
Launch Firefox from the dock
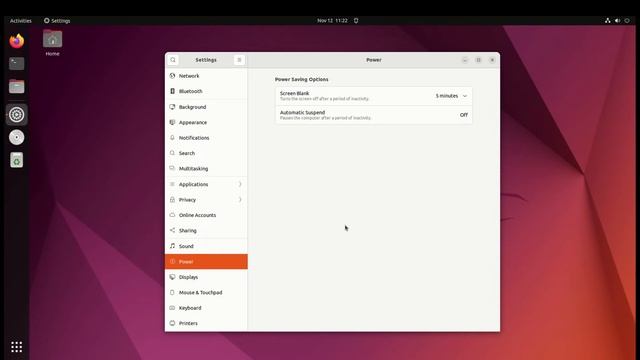coord(17,41)
